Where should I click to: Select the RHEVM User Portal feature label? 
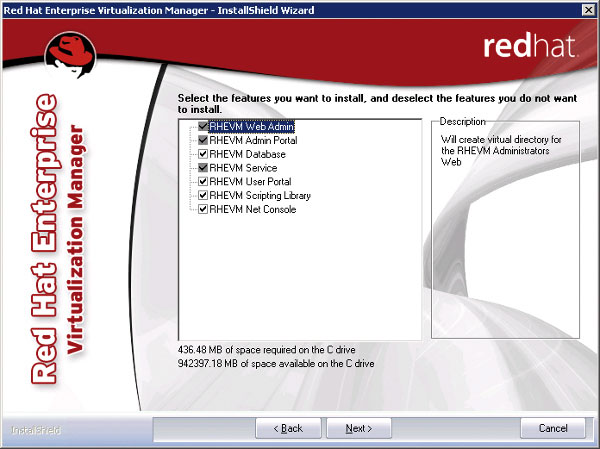click(x=250, y=181)
